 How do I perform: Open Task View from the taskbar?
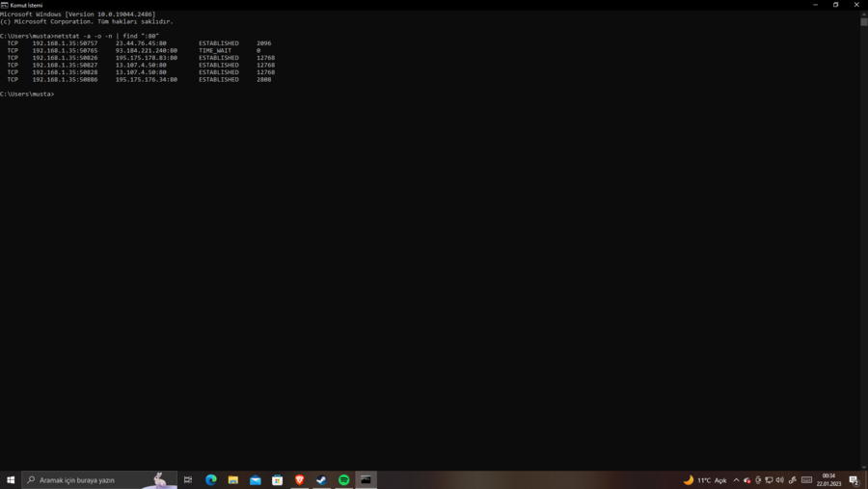click(188, 479)
